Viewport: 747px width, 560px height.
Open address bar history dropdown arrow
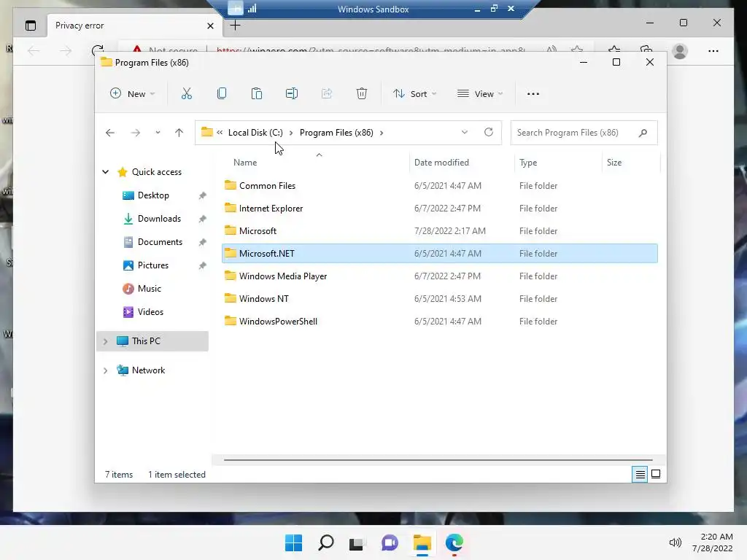coord(465,133)
